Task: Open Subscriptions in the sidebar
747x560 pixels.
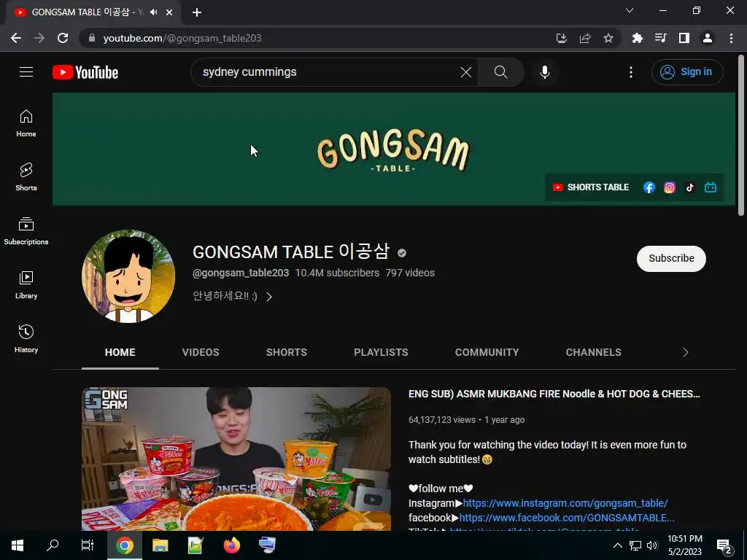Action: pyautogui.click(x=26, y=231)
